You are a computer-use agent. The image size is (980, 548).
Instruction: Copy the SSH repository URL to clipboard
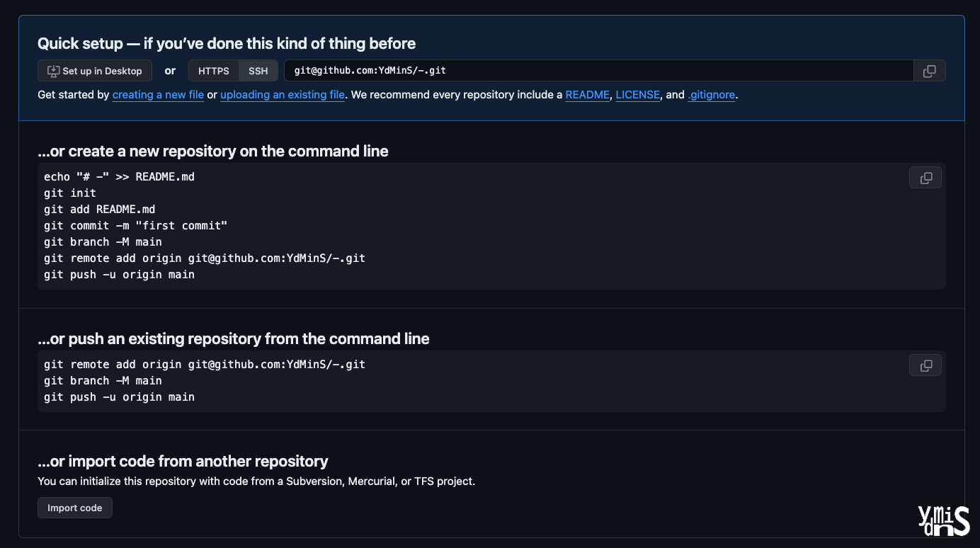930,71
